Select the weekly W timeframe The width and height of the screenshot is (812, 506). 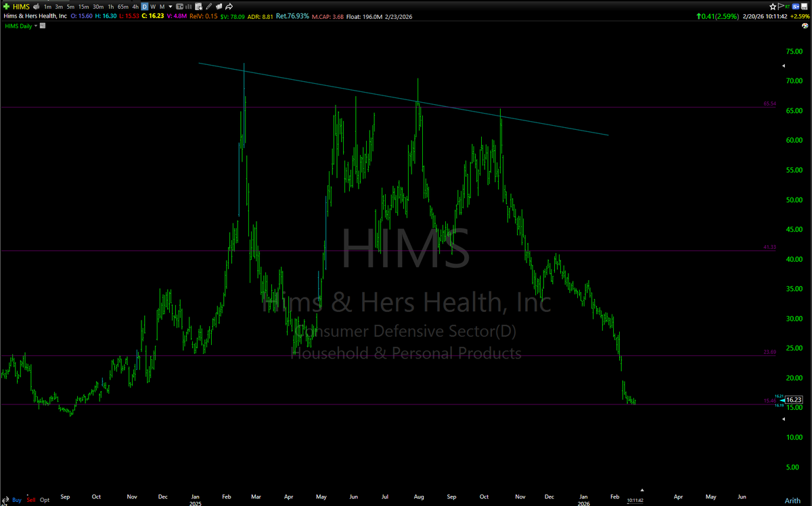point(153,7)
